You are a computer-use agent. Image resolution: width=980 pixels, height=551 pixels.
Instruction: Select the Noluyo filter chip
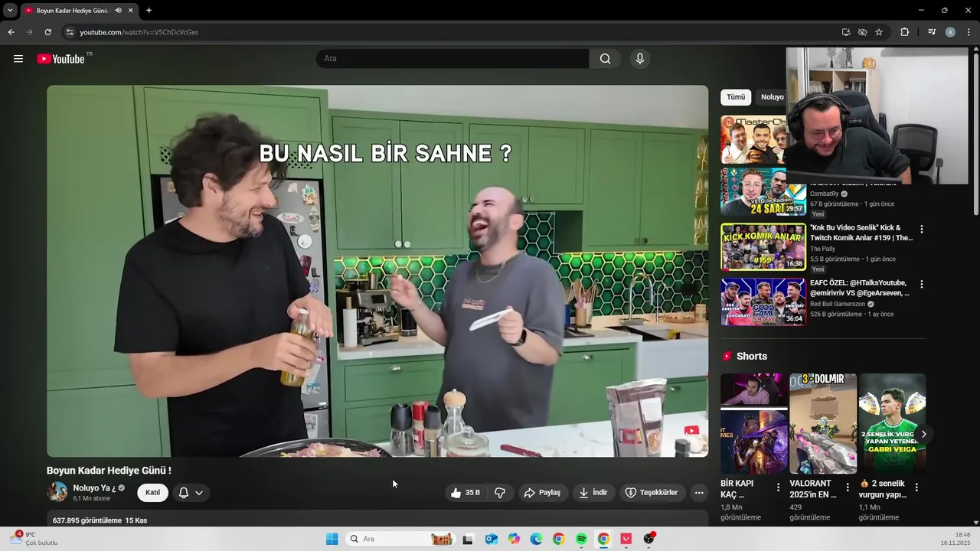[x=771, y=97]
